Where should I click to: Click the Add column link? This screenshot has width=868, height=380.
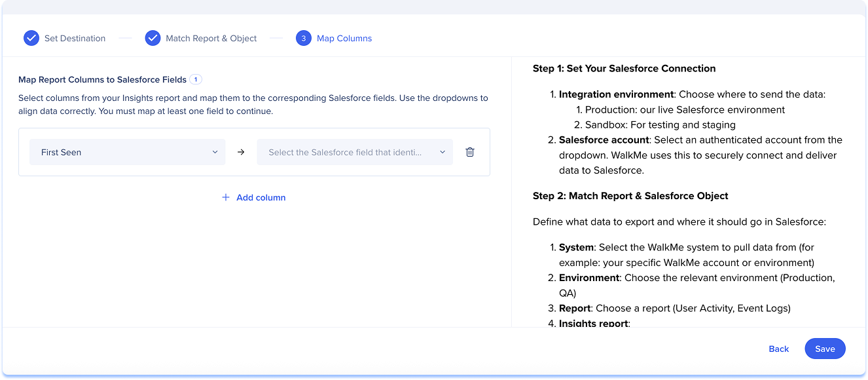(x=261, y=197)
